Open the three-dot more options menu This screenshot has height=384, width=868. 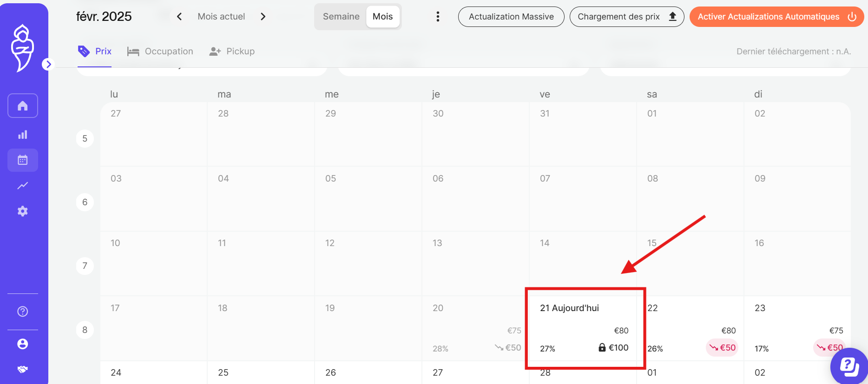438,17
